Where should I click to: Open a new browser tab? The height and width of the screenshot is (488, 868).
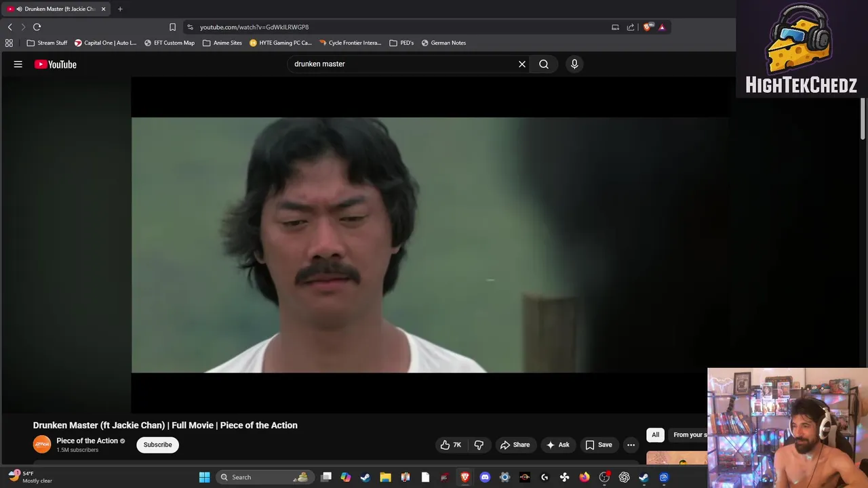pyautogui.click(x=120, y=9)
